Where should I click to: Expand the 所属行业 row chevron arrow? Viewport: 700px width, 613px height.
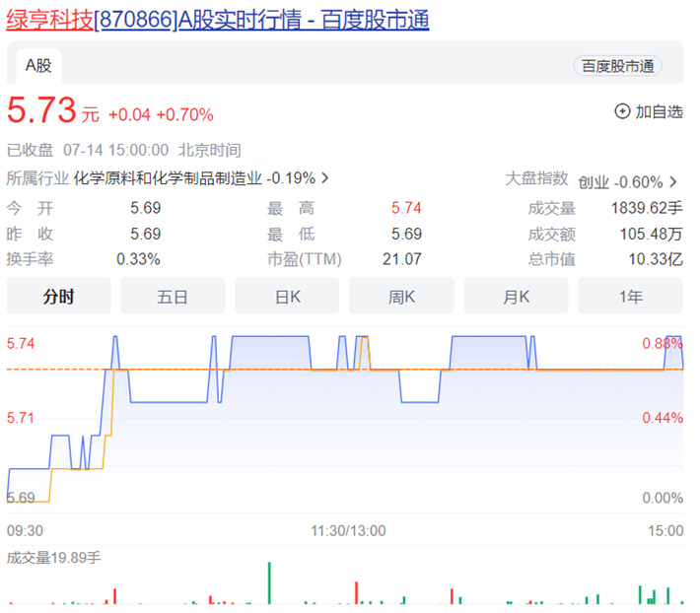pos(325,178)
